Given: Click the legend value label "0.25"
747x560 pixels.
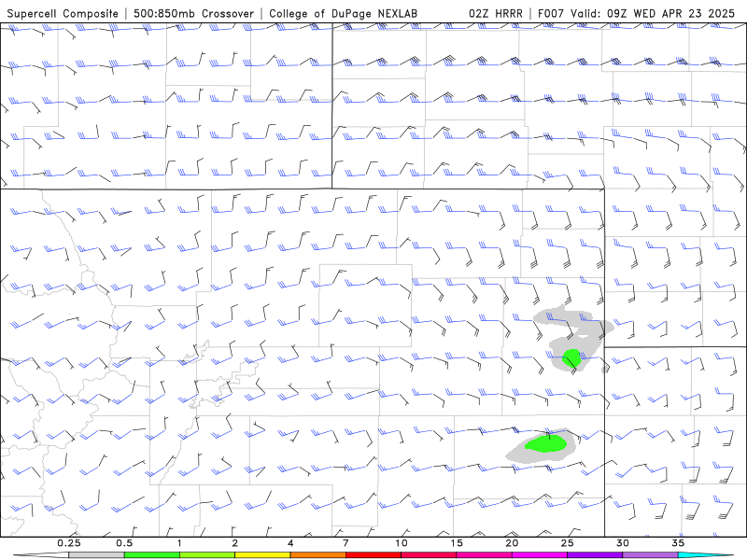Looking at the screenshot, I should click(68, 543).
